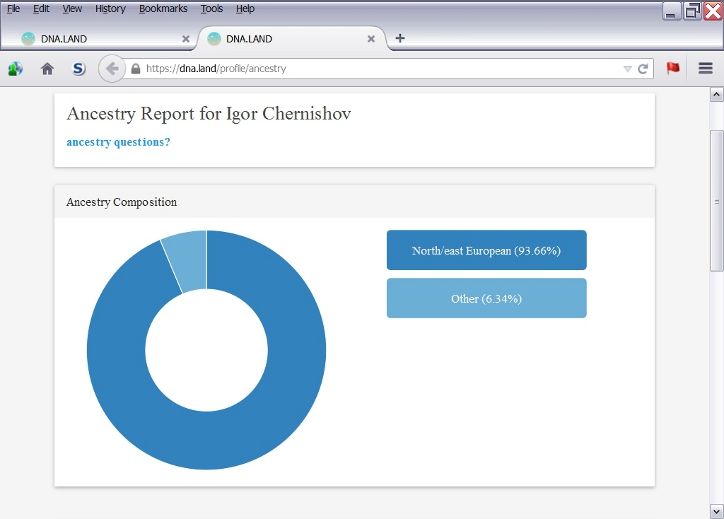
Task: Open the File menu
Action: [x=13, y=8]
